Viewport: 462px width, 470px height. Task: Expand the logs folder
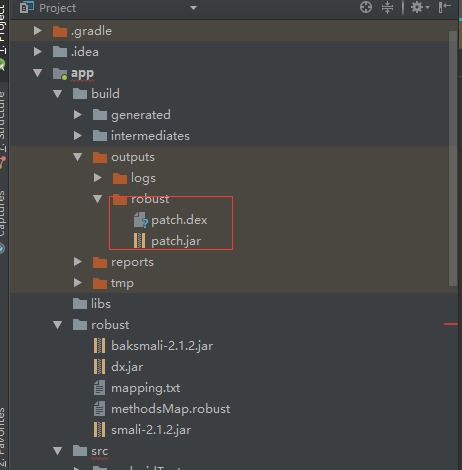tap(98, 178)
